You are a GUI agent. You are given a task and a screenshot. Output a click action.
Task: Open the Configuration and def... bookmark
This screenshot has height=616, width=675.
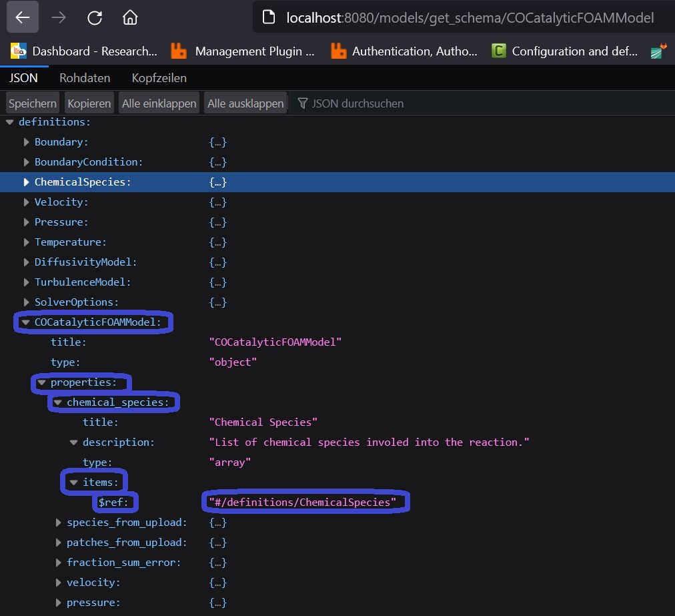tap(565, 51)
